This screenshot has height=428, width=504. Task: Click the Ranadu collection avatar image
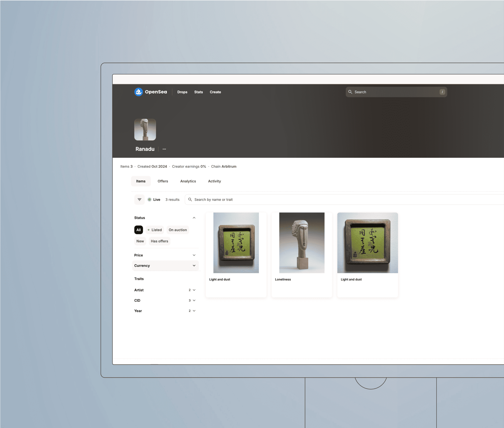[x=145, y=130]
